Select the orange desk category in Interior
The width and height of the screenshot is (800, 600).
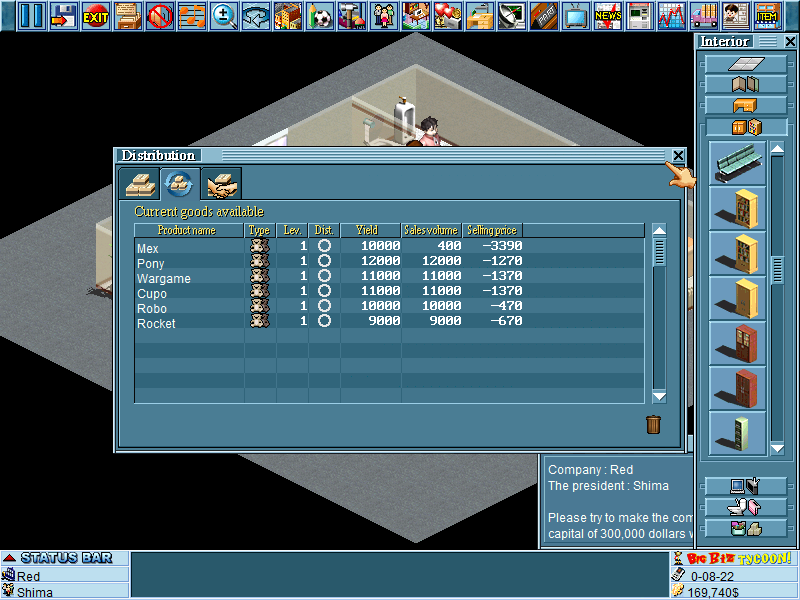coord(745,106)
